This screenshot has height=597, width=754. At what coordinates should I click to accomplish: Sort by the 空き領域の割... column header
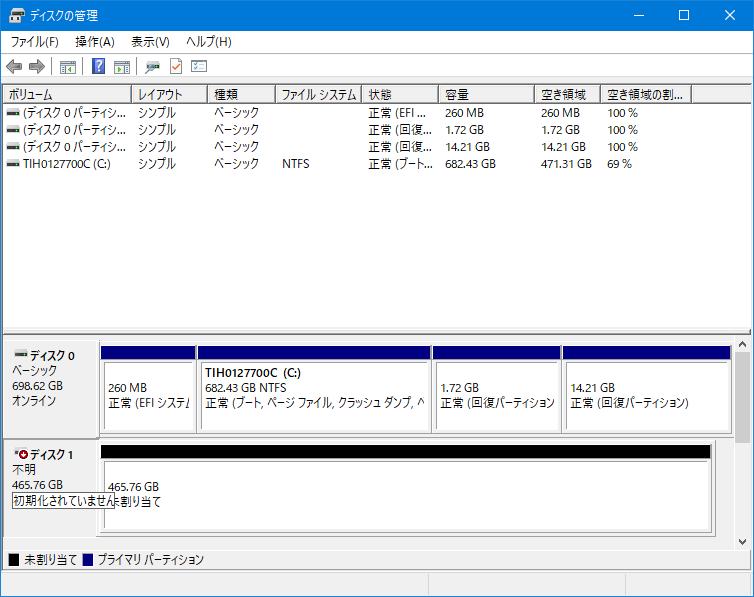click(x=646, y=94)
